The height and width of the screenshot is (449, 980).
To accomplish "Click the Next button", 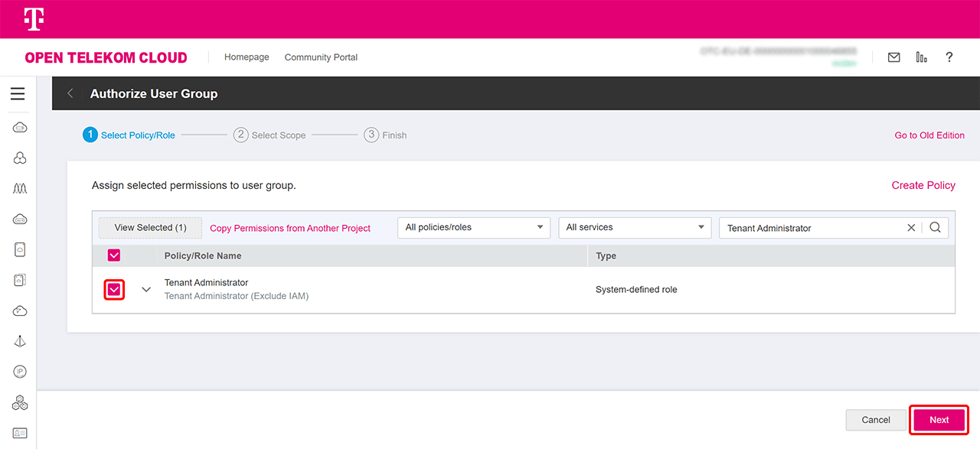I will pos(939,420).
